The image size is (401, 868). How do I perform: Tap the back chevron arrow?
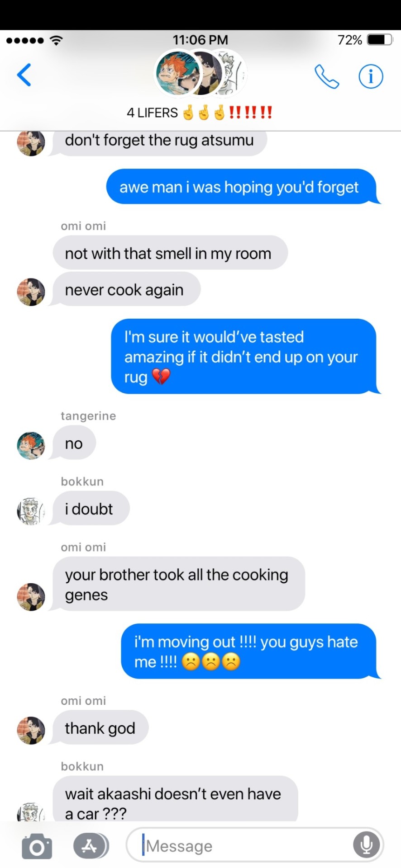coord(24,75)
